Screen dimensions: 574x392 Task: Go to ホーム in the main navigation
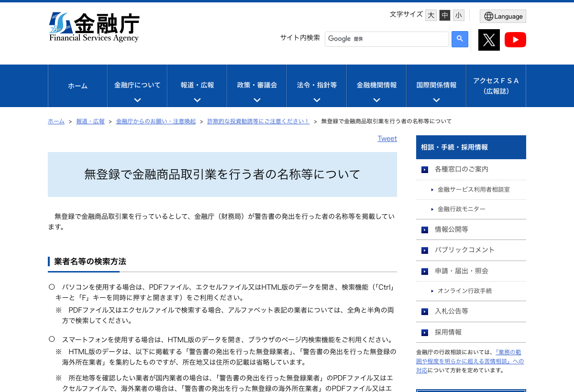(77, 86)
